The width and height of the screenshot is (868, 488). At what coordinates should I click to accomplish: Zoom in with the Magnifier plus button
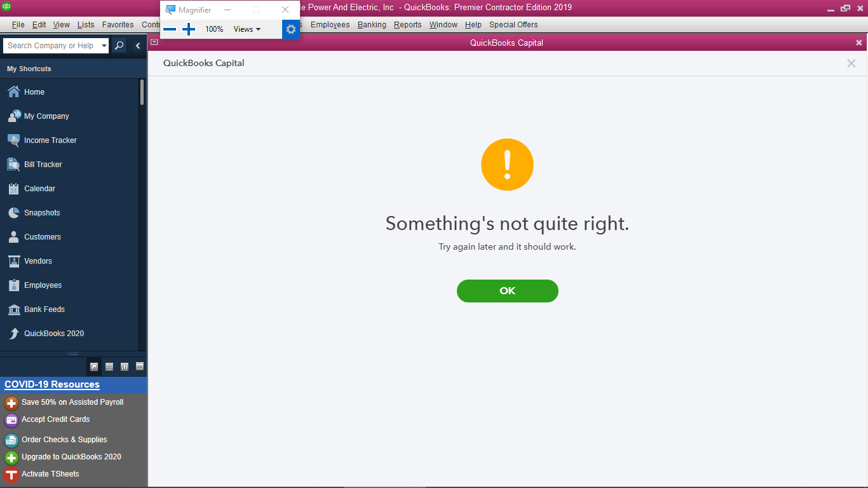189,29
